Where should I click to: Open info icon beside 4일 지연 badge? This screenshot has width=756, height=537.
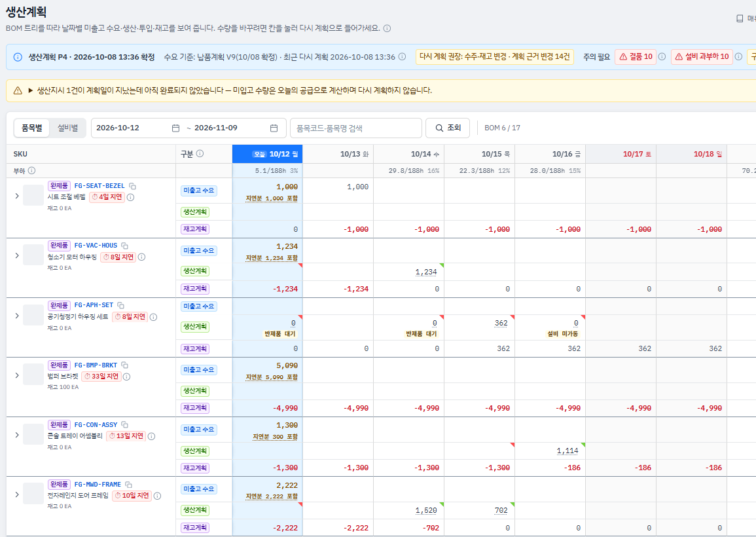pos(131,197)
